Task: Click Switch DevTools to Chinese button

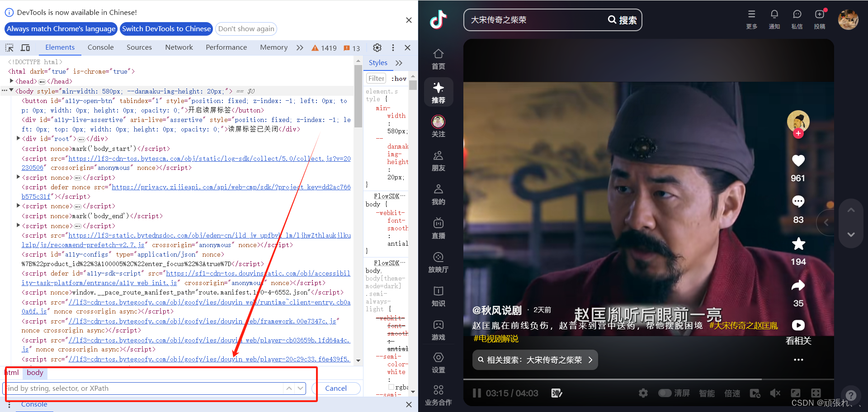Action: click(x=166, y=29)
